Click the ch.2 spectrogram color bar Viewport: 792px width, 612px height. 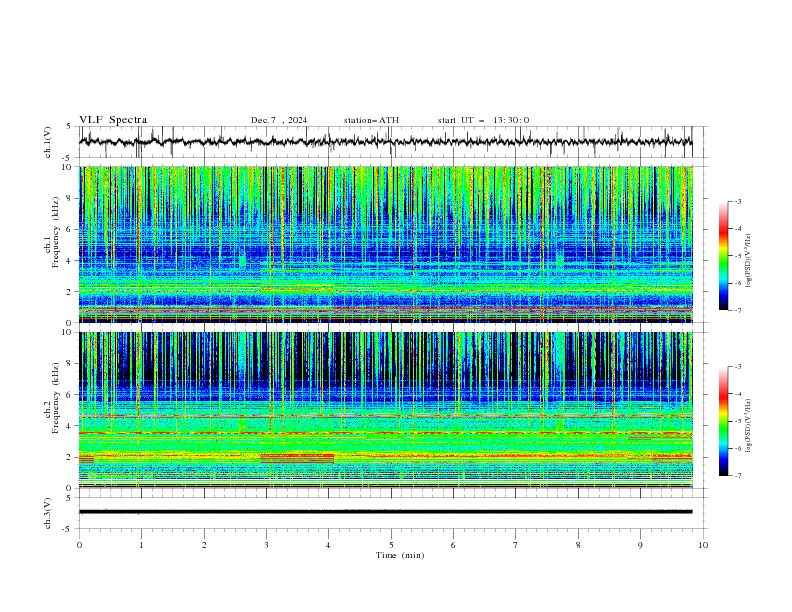click(724, 421)
